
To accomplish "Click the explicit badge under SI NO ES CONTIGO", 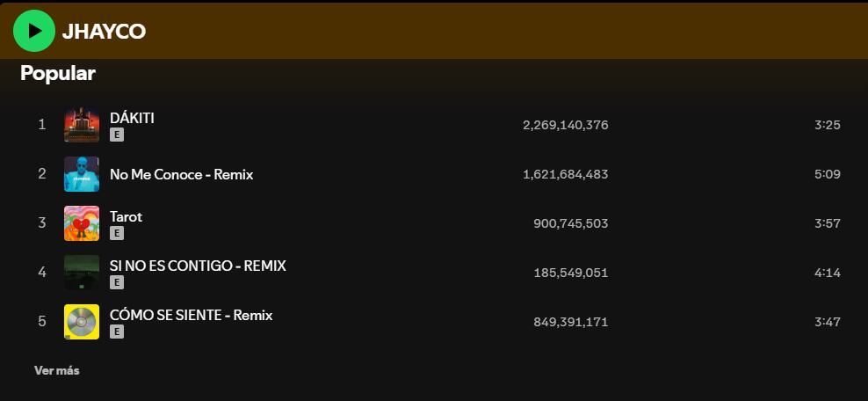I will pyautogui.click(x=117, y=283).
